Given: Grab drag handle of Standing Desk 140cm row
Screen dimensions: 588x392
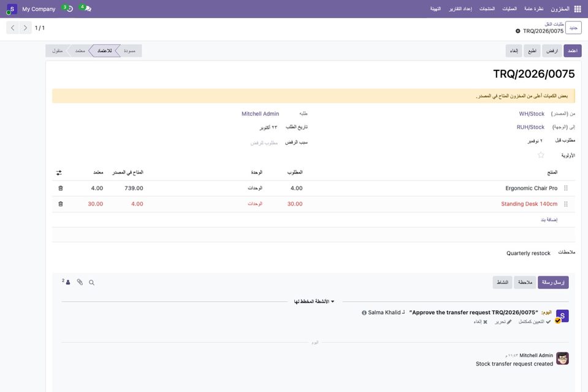Looking at the screenshot, I should (x=566, y=204).
